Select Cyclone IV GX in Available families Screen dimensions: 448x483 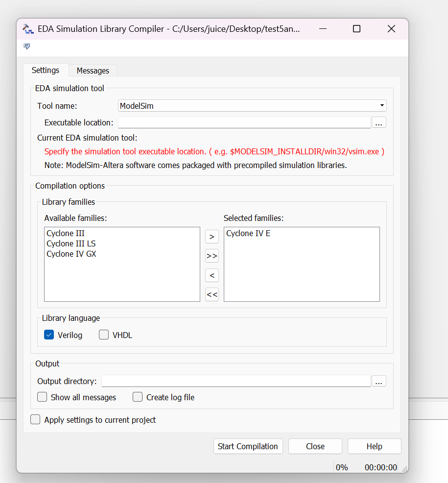tap(71, 254)
